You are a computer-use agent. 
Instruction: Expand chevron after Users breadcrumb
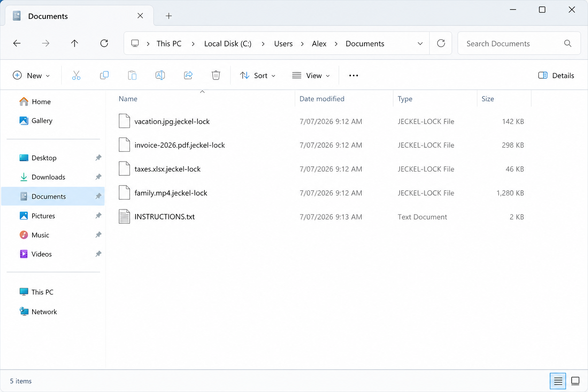pyautogui.click(x=302, y=44)
